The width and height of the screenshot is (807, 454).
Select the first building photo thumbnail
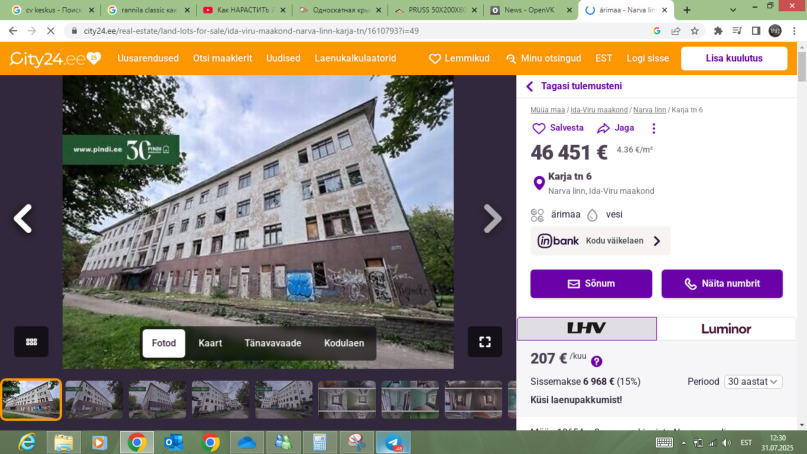(x=31, y=399)
